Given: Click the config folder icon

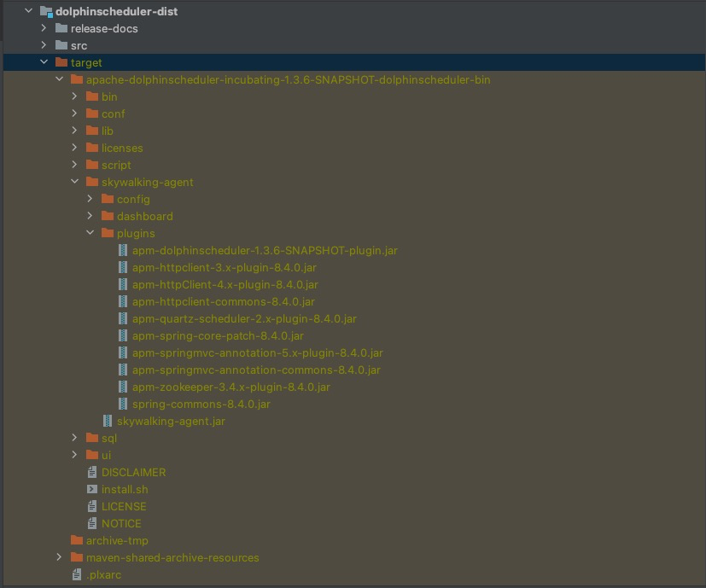Looking at the screenshot, I should [x=108, y=199].
